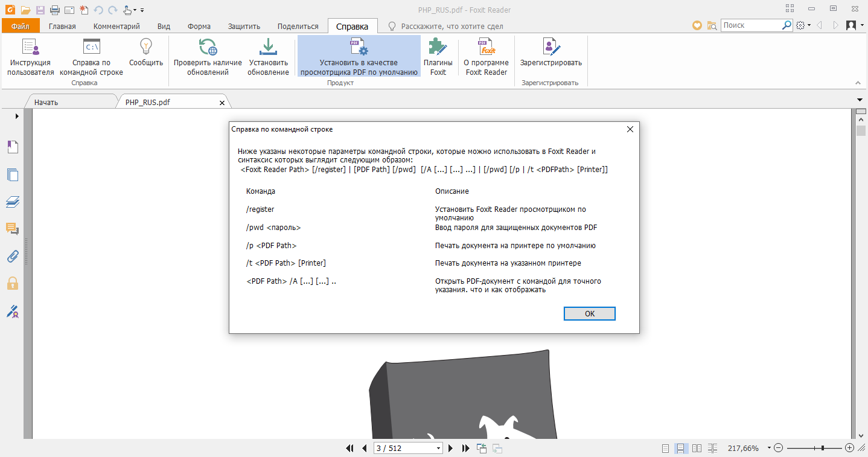Open the page number dropdown
Viewport: 868px width, 457px height.
click(x=439, y=448)
